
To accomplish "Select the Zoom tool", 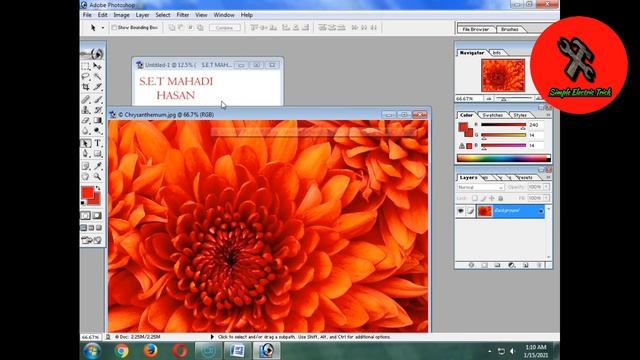I will [97, 177].
